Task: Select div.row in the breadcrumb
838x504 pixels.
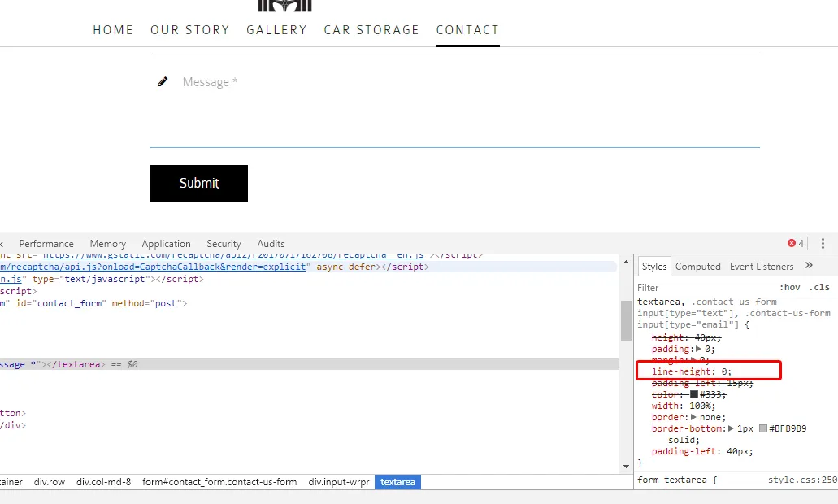Action: (49, 482)
